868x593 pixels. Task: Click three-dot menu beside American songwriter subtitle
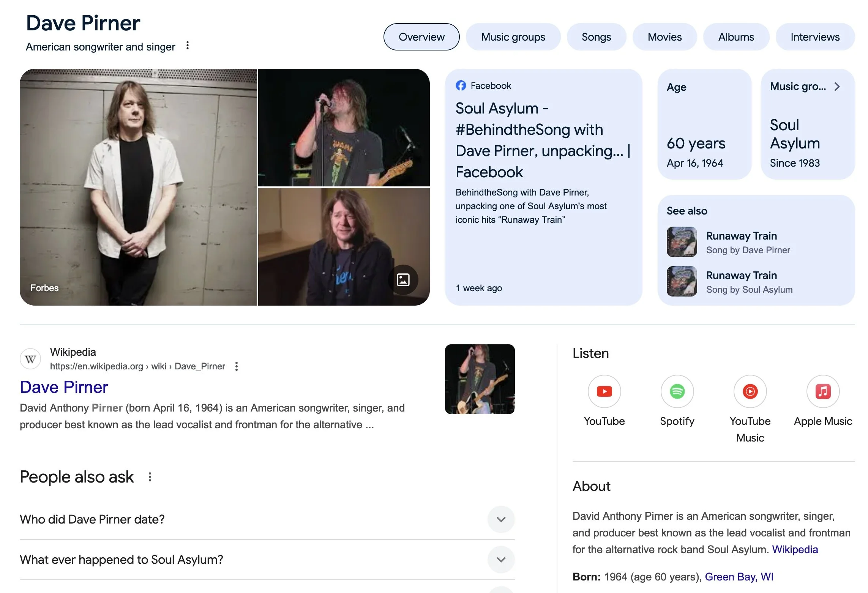[x=188, y=46]
